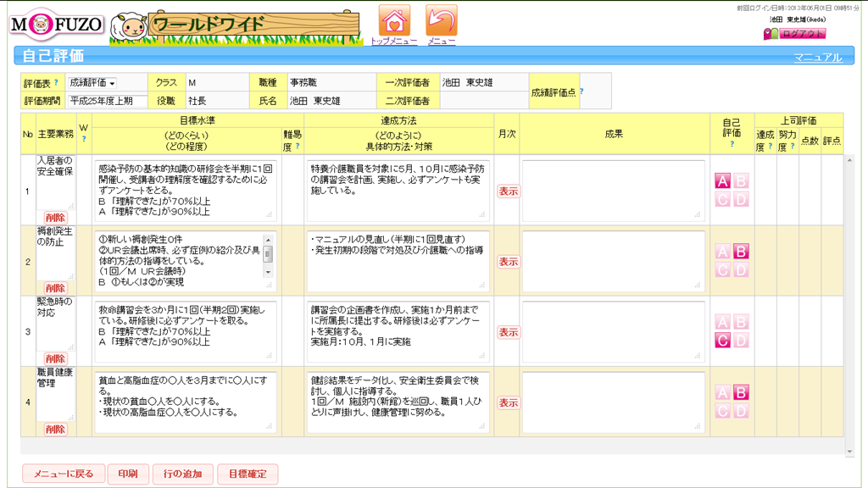Click the help icon under 難易度

[299, 146]
